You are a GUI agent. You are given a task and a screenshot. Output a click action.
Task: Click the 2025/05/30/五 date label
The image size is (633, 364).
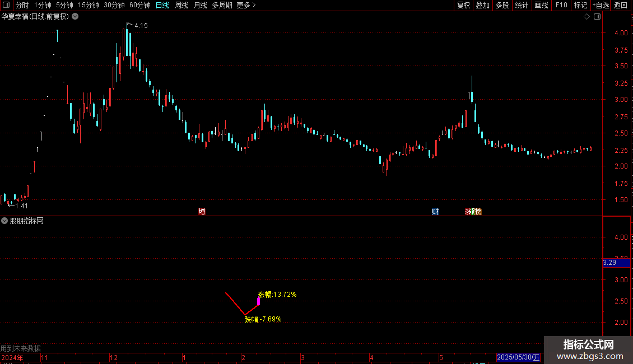(518, 357)
